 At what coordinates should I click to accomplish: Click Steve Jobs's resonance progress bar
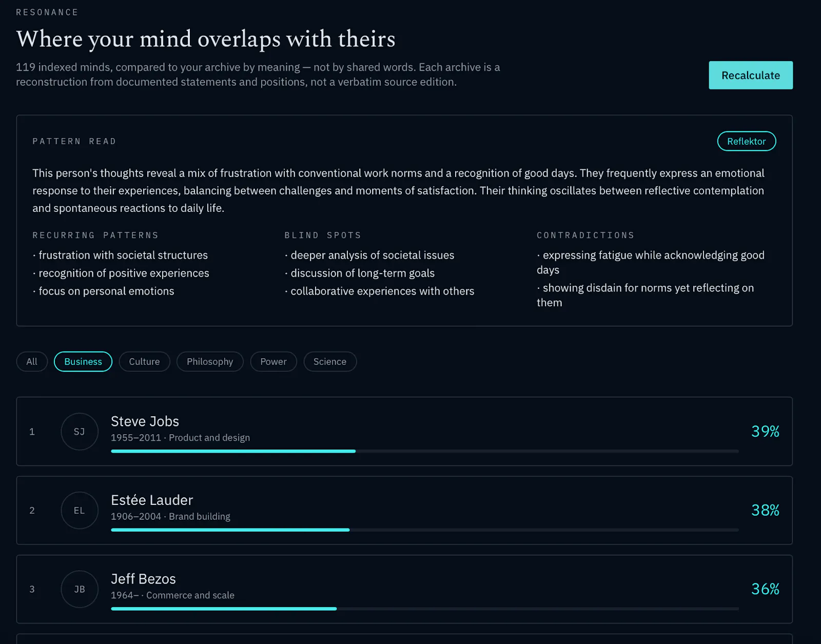coord(425,451)
